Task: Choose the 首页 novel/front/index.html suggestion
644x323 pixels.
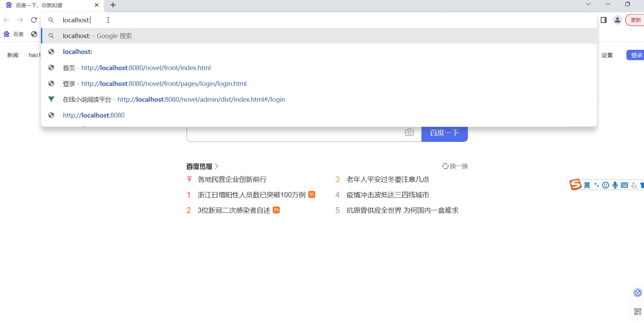Action: tap(319, 68)
